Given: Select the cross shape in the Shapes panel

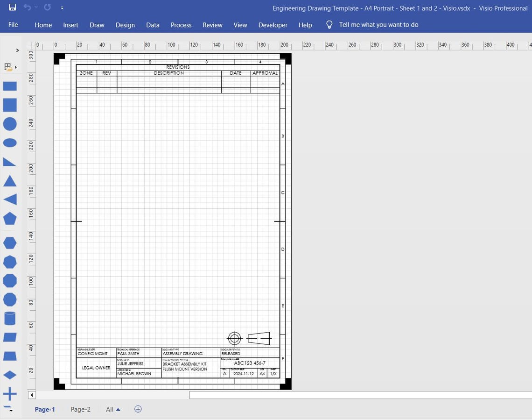Looking at the screenshot, I should [10, 393].
